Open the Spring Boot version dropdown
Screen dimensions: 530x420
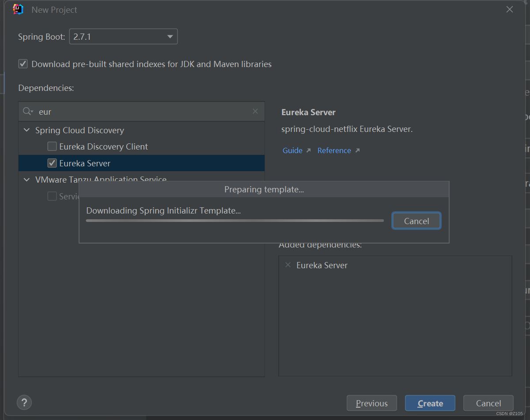pyautogui.click(x=123, y=37)
